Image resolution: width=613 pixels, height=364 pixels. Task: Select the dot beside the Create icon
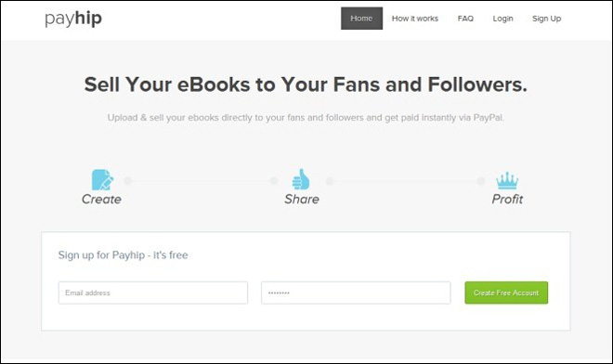(127, 181)
